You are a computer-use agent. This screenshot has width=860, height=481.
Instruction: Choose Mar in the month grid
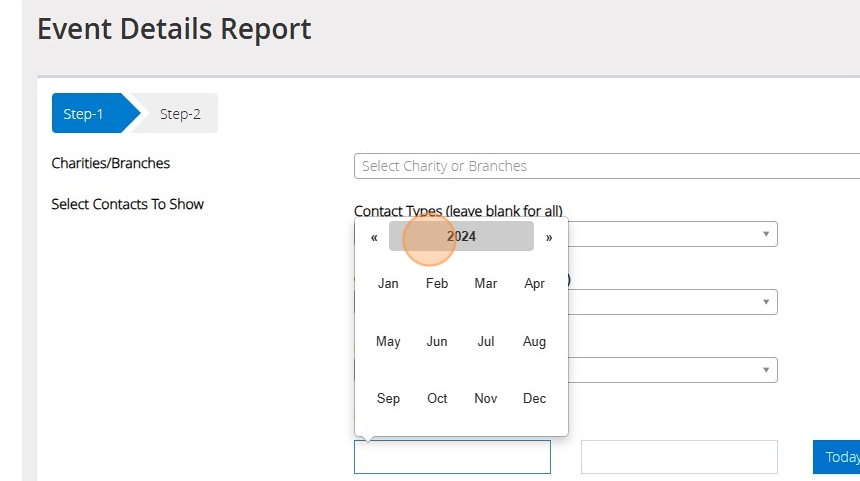pos(486,284)
